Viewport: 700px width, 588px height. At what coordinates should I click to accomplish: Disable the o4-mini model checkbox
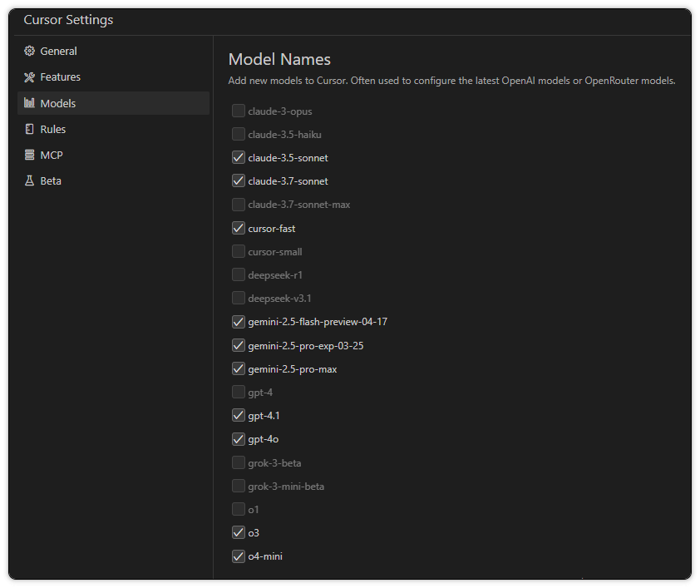pos(239,556)
